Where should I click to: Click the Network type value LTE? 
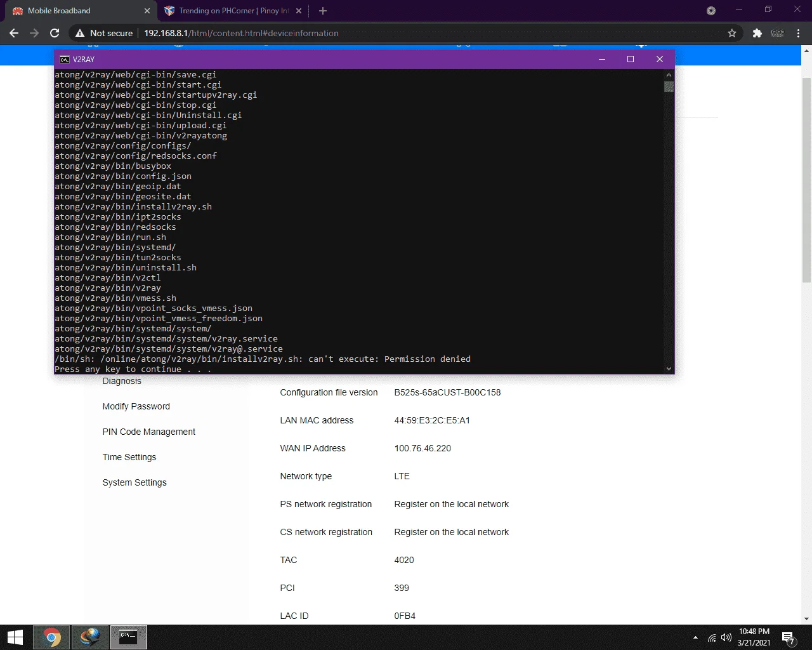click(x=402, y=476)
